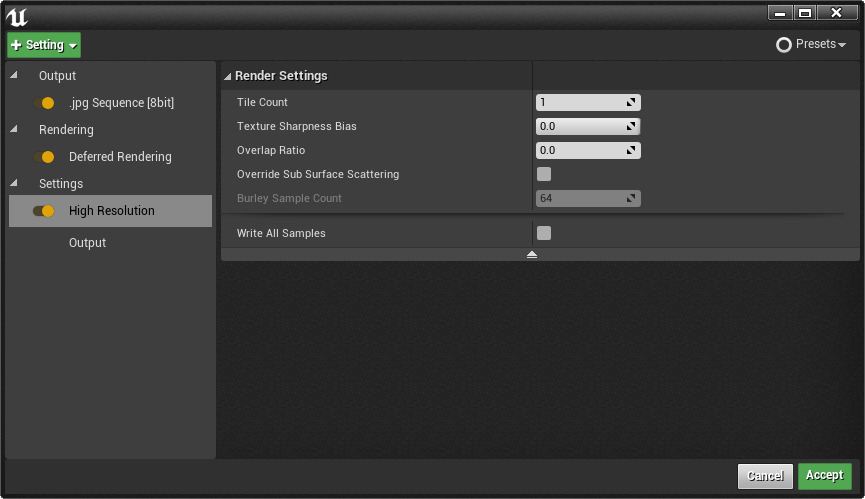Click the Write All Samples label
The height and width of the screenshot is (499, 865).
281,233
